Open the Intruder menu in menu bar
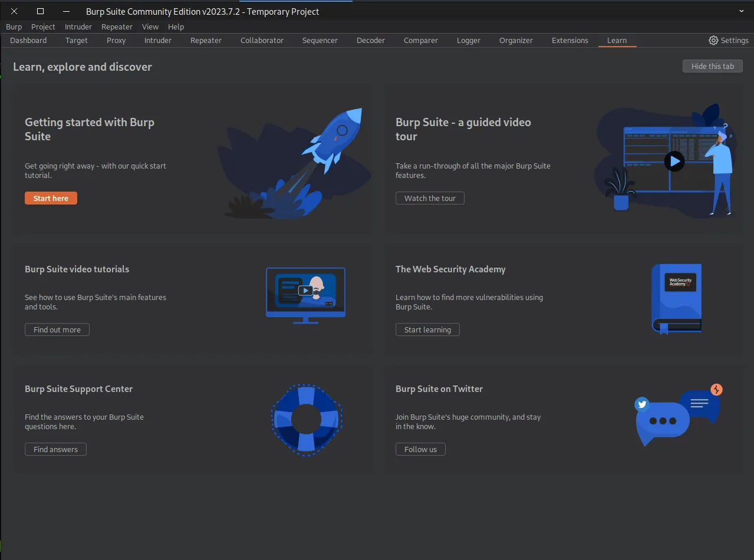Image resolution: width=754 pixels, height=560 pixels. [78, 27]
